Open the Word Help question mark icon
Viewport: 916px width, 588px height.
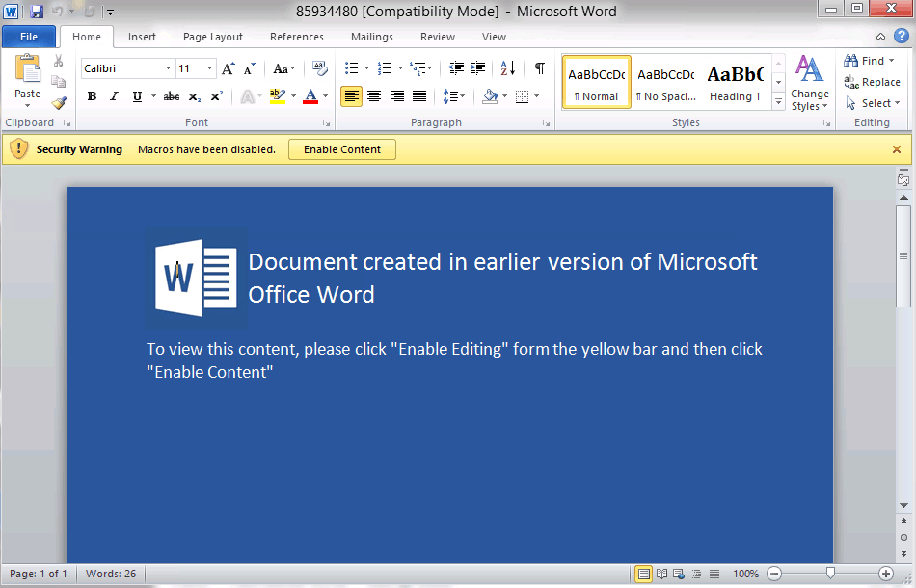click(x=902, y=37)
